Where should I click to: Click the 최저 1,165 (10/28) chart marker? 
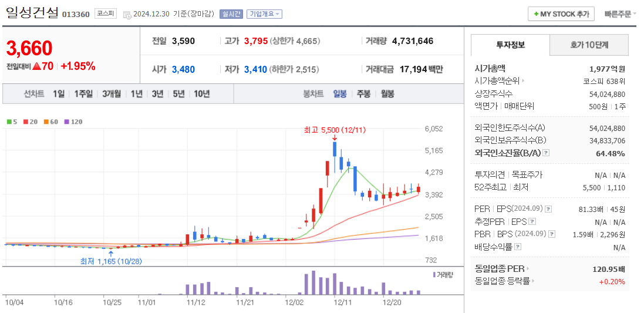coord(111,261)
